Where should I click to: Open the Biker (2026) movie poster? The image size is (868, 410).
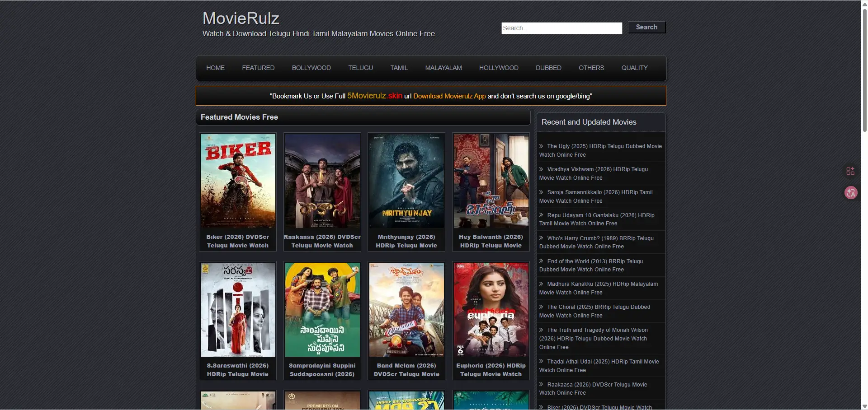[x=238, y=181]
